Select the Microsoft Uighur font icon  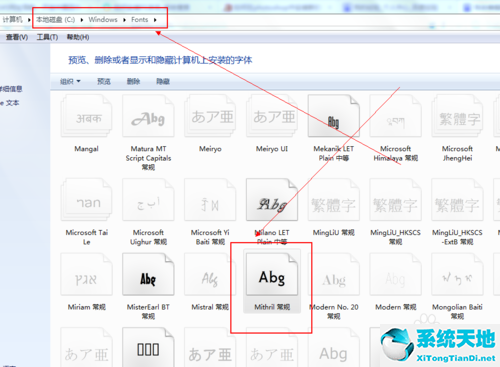click(x=148, y=200)
